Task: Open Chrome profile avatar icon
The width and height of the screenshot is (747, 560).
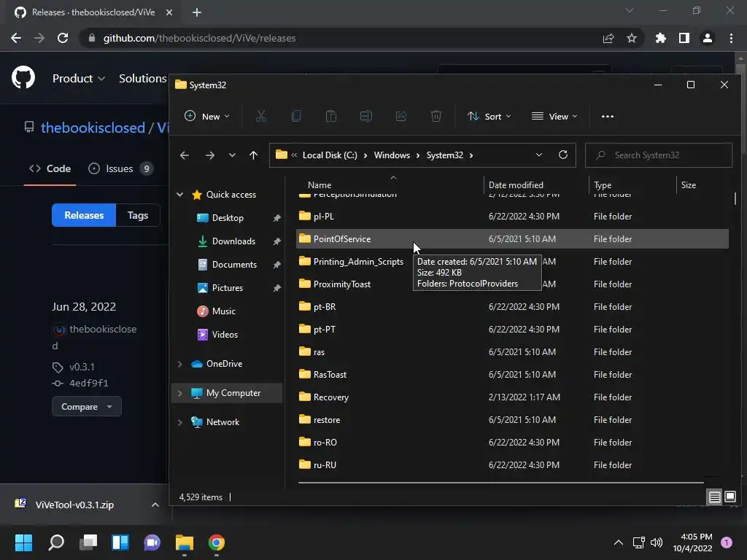Action: coord(708,38)
